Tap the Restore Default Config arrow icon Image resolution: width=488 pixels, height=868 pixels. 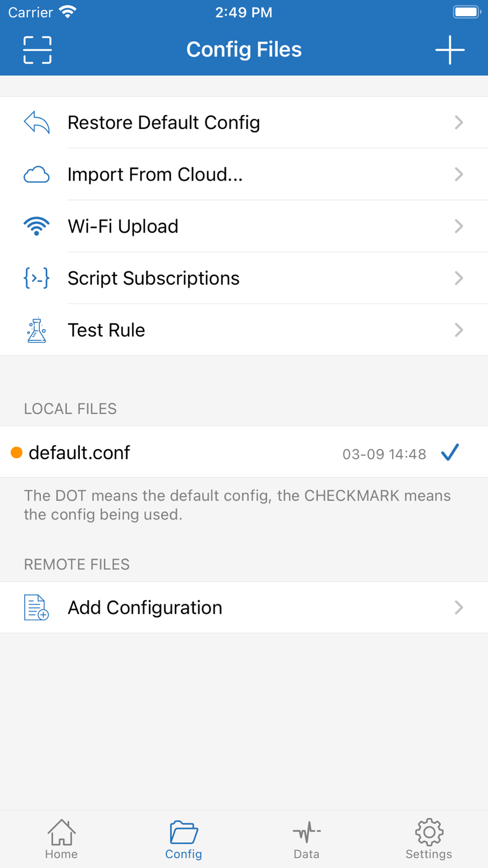coord(37,123)
